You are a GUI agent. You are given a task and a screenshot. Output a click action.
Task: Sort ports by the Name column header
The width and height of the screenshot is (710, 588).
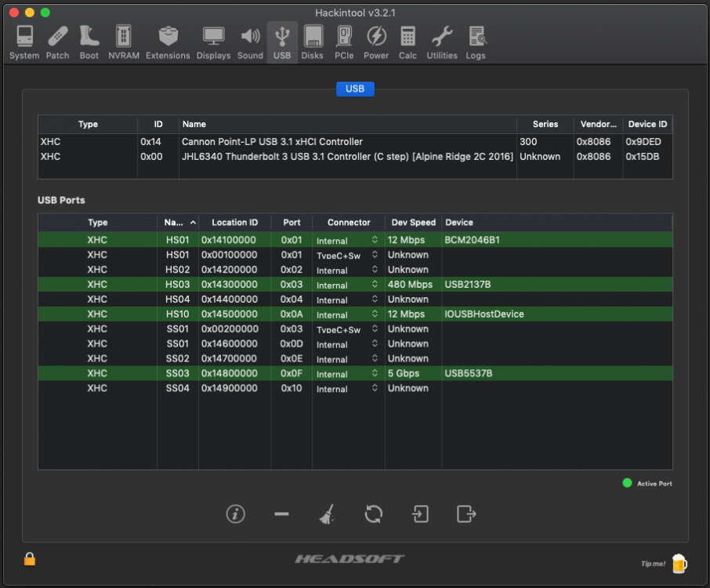pyautogui.click(x=177, y=223)
